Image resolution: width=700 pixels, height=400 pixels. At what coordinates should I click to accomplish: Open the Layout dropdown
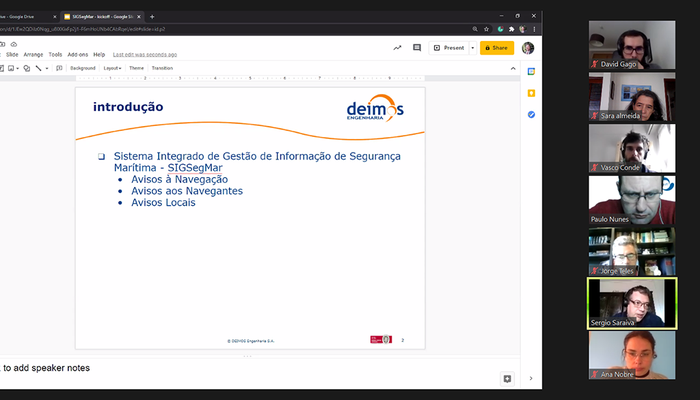point(112,68)
